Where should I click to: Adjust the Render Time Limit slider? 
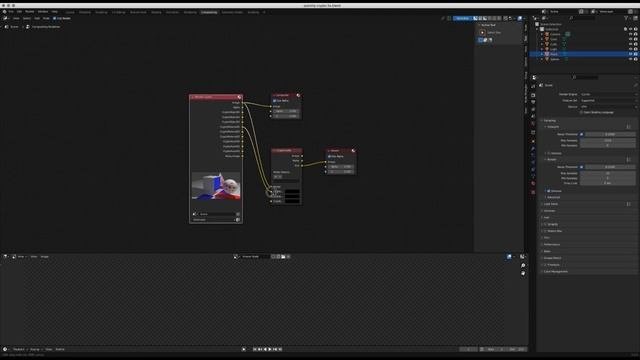click(x=607, y=183)
